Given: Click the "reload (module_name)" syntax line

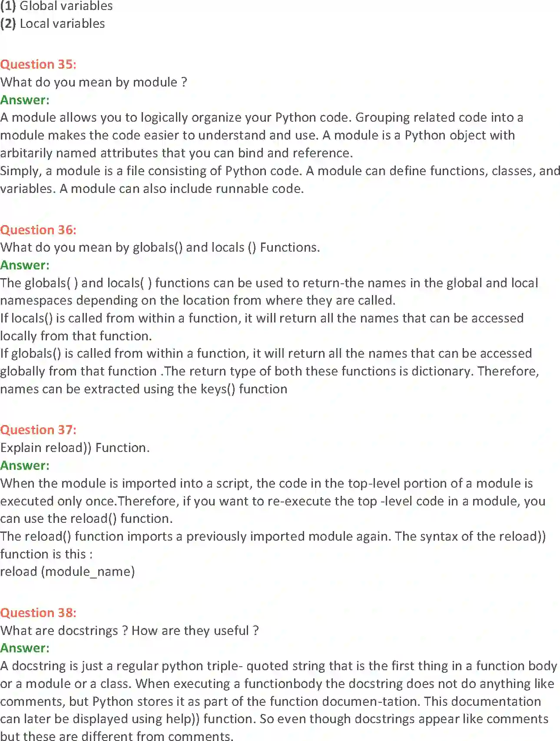Looking at the screenshot, I should point(67,572).
